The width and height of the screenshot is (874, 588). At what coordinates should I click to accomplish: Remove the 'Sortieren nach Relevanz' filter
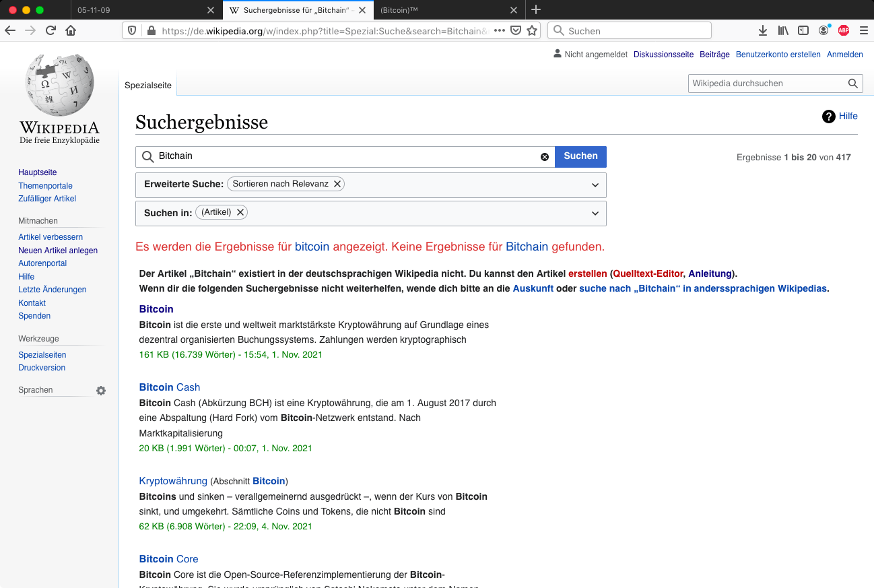tap(337, 183)
